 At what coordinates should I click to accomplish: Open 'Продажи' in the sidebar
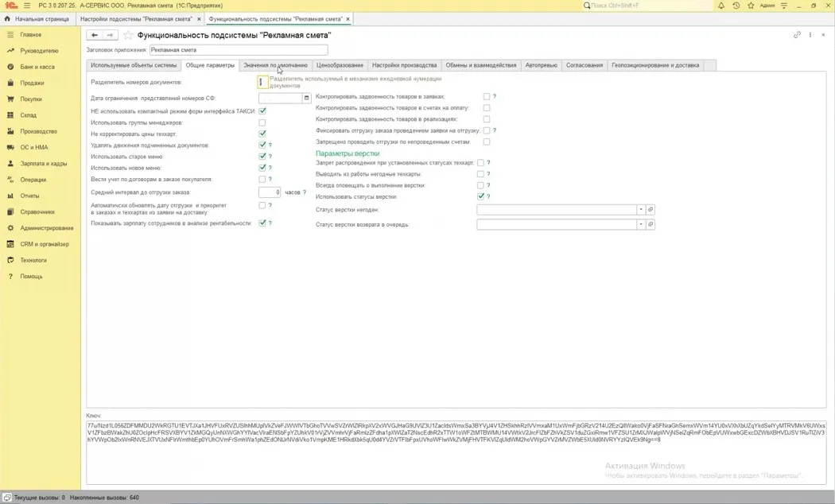click(x=32, y=83)
